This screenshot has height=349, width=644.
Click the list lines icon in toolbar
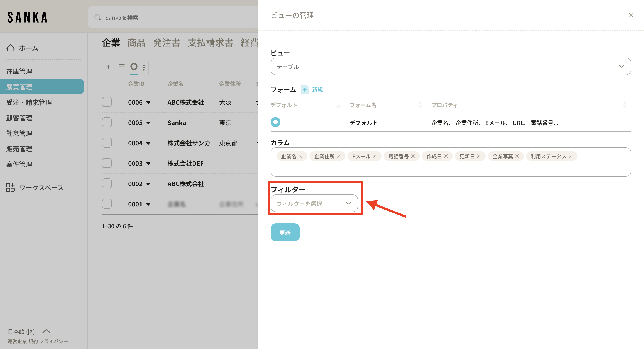coord(122,67)
